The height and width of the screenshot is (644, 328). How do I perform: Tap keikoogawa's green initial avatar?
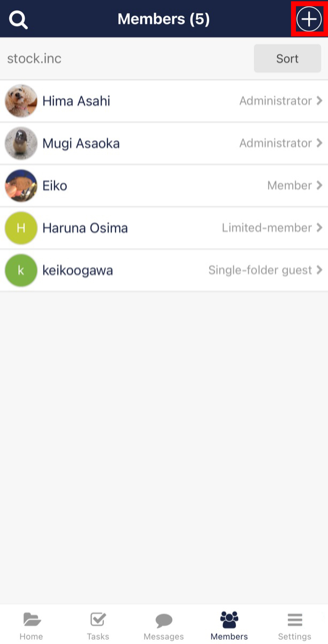click(20, 270)
